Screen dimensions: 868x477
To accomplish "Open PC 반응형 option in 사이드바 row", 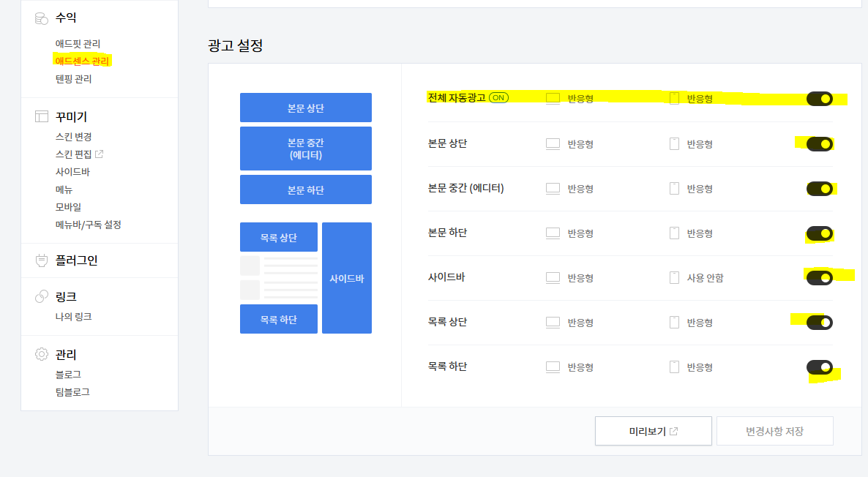I will pos(580,278).
